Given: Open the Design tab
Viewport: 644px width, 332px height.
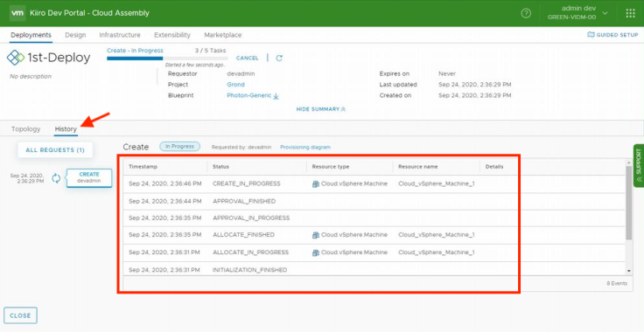Looking at the screenshot, I should click(75, 35).
